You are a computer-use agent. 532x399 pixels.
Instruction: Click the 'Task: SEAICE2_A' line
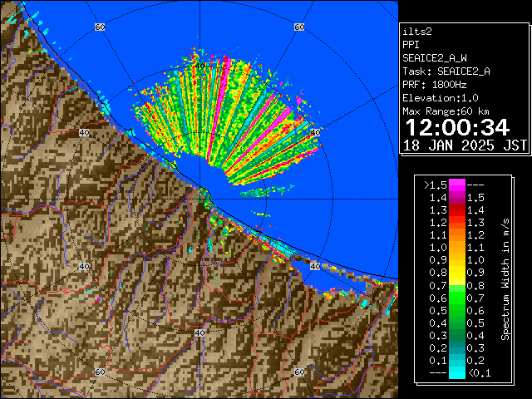(446, 71)
